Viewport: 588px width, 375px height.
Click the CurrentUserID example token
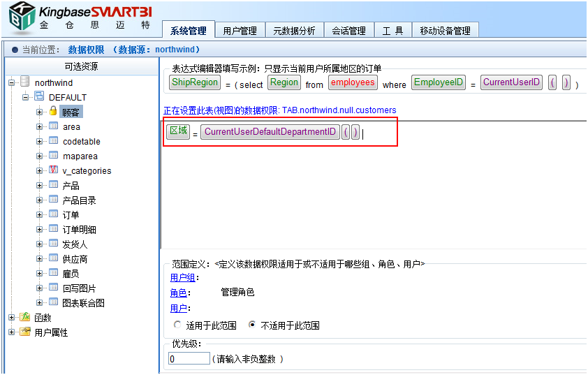coord(511,82)
